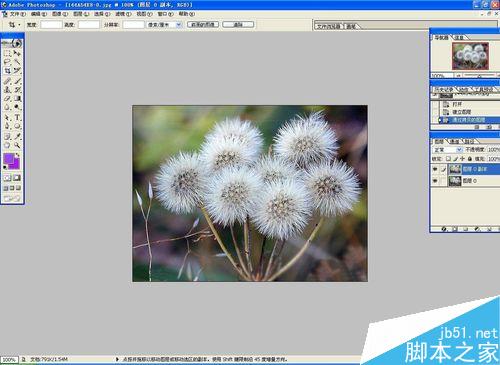Open the 滤镜 (Filter) menu
The width and height of the screenshot is (500, 365).
pos(122,14)
